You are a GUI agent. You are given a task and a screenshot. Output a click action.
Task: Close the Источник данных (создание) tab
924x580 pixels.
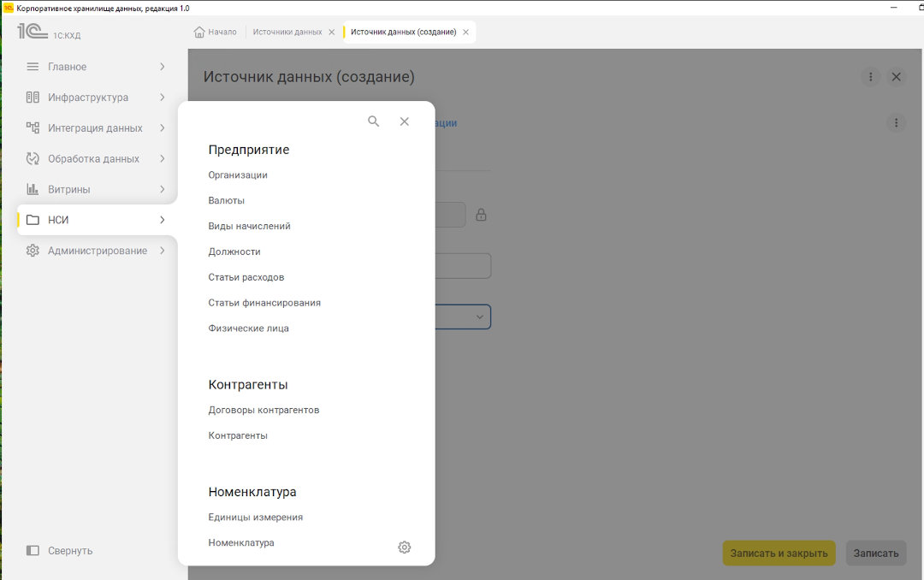point(465,33)
